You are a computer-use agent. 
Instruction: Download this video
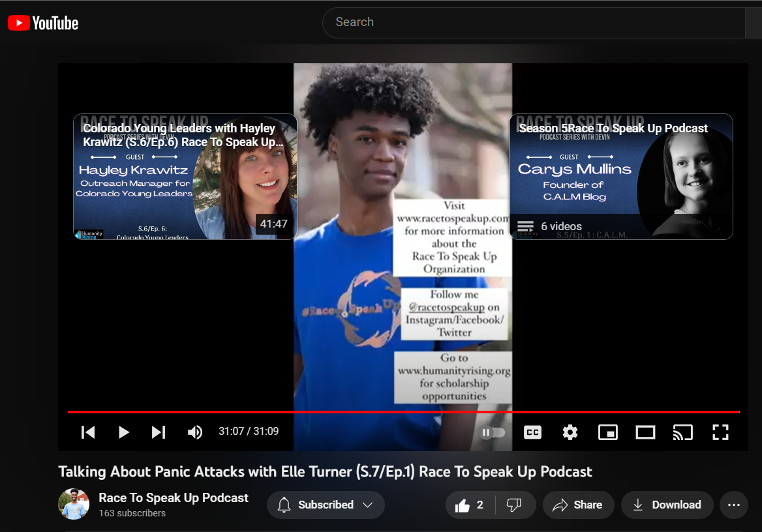point(667,505)
